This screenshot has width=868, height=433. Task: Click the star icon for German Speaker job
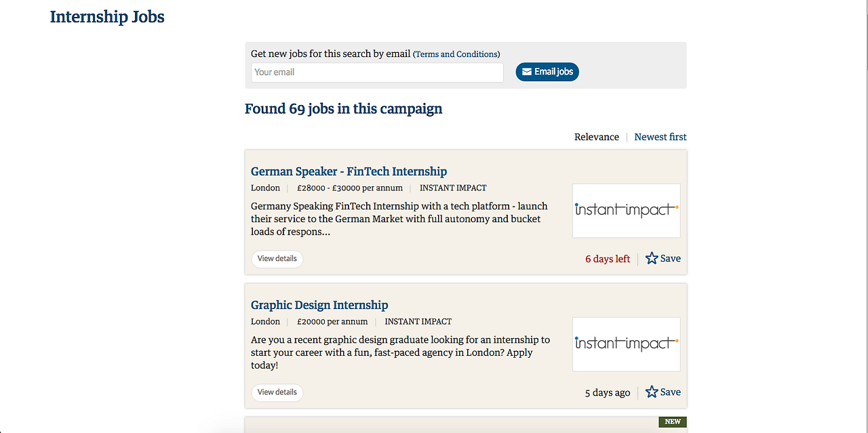click(x=652, y=258)
